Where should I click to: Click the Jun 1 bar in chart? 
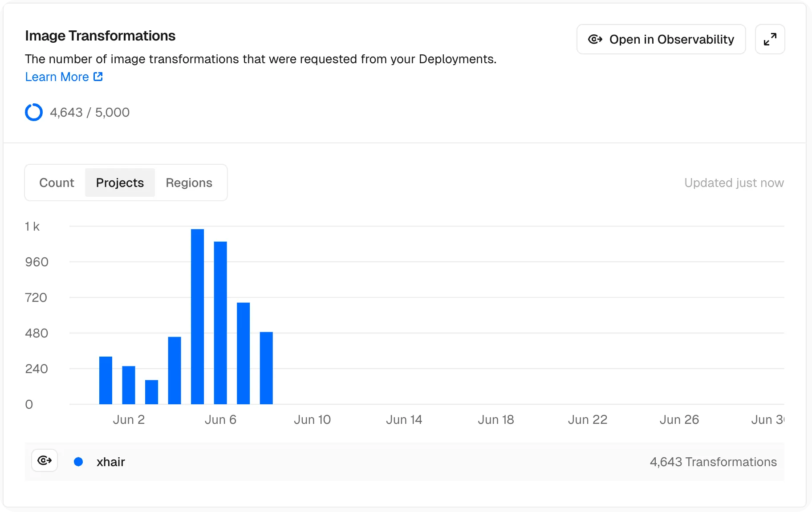tap(106, 381)
